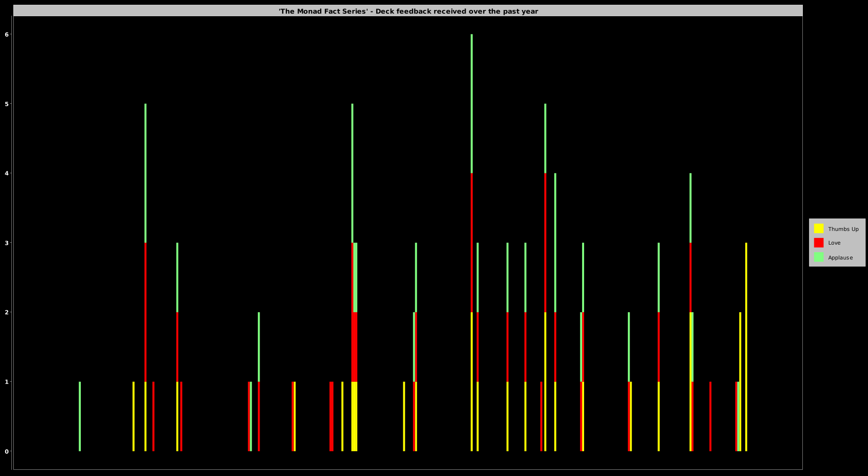
Task: Click the last yellow bar reaching 3
Action: pos(746,347)
